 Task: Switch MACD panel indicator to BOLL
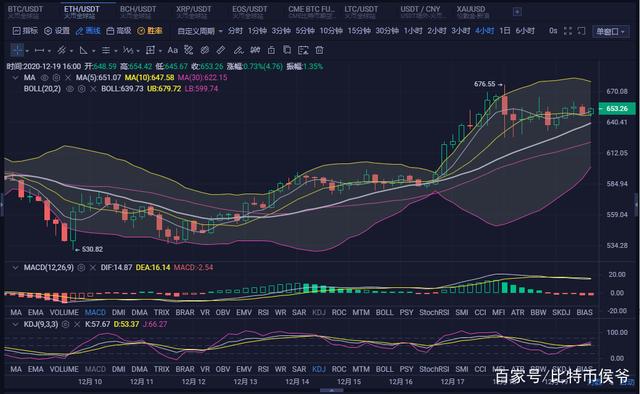384,312
